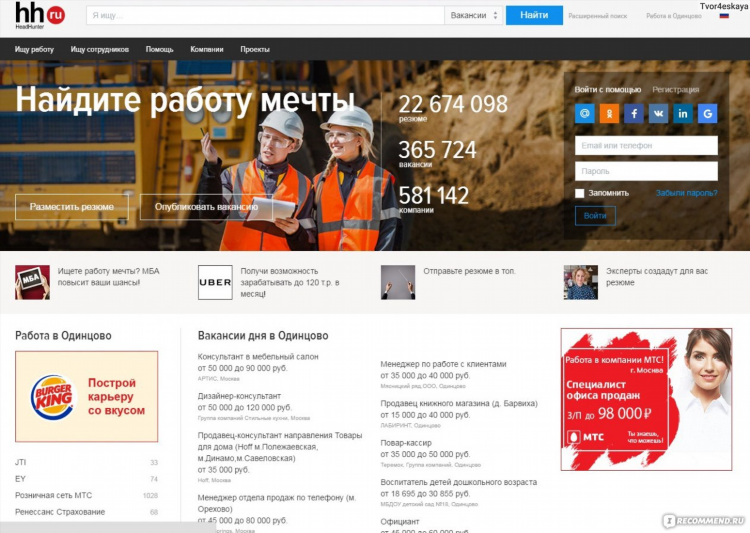
Task: Open the Продавец-консультант направления Товары vacancy
Action: click(280, 447)
